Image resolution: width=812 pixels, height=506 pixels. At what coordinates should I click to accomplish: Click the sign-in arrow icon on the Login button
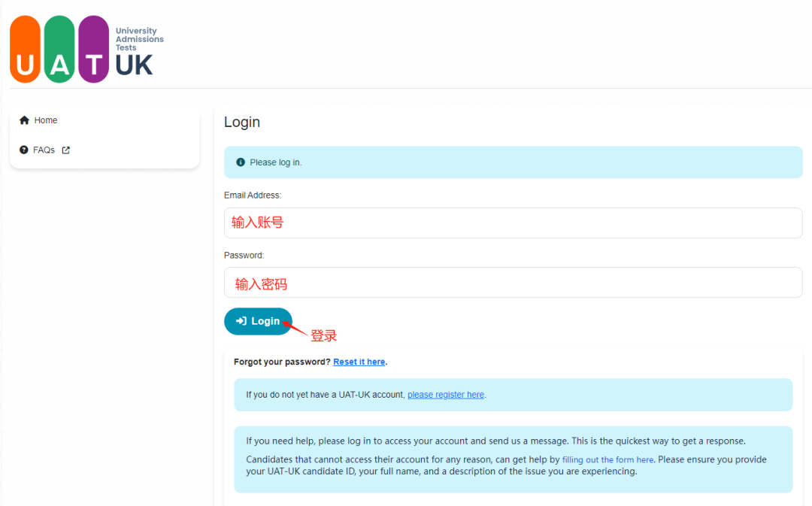coord(241,321)
